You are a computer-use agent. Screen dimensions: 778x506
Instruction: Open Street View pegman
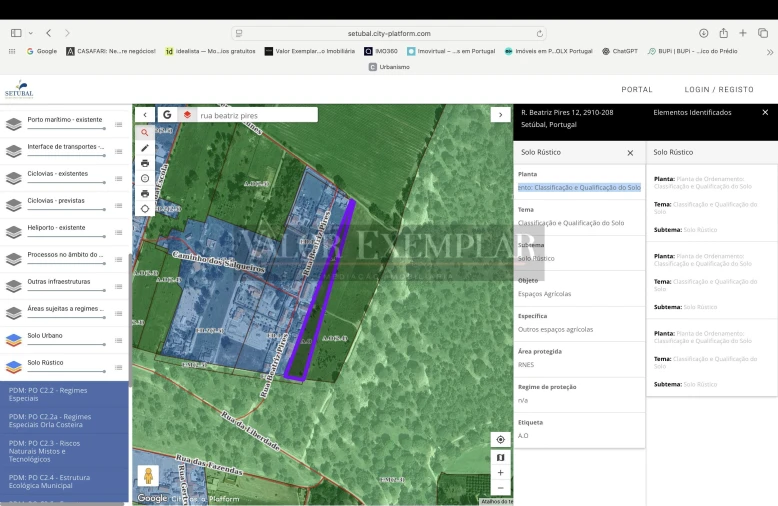[149, 475]
